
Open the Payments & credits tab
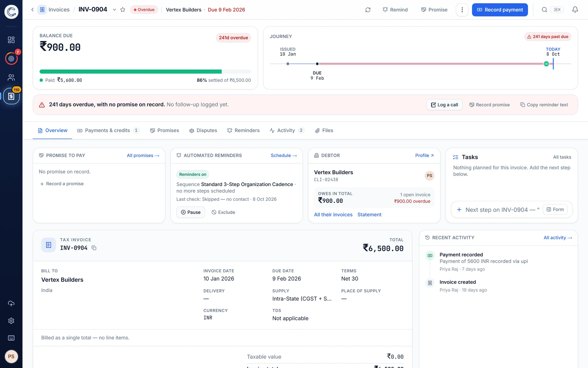click(108, 130)
